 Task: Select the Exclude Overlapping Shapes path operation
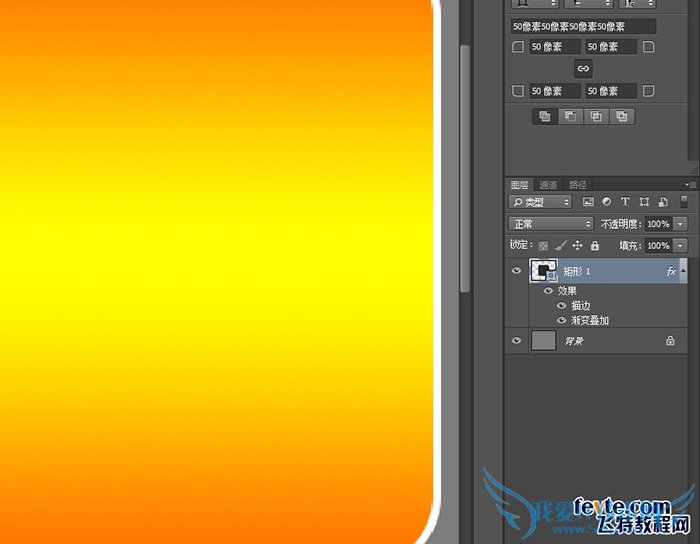coord(622,116)
